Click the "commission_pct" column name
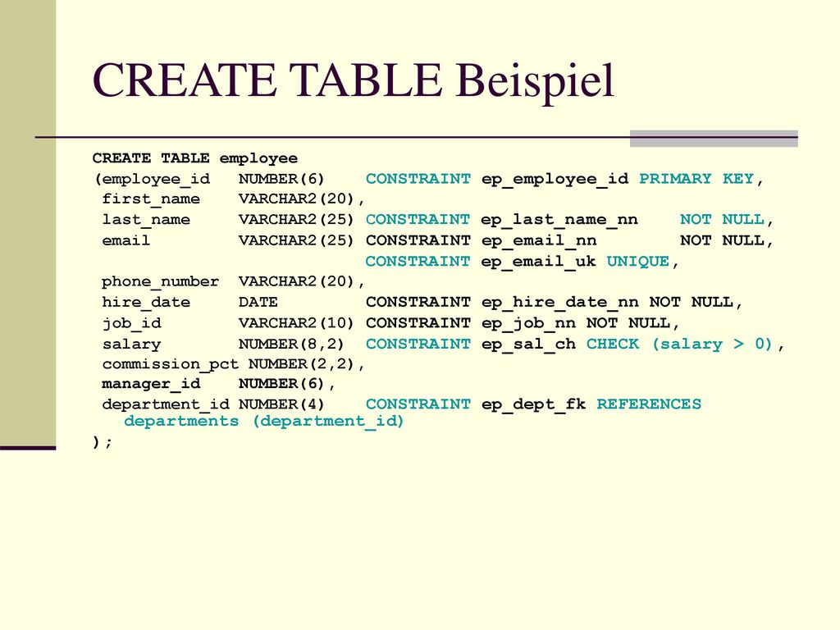The image size is (840, 630). [170, 364]
